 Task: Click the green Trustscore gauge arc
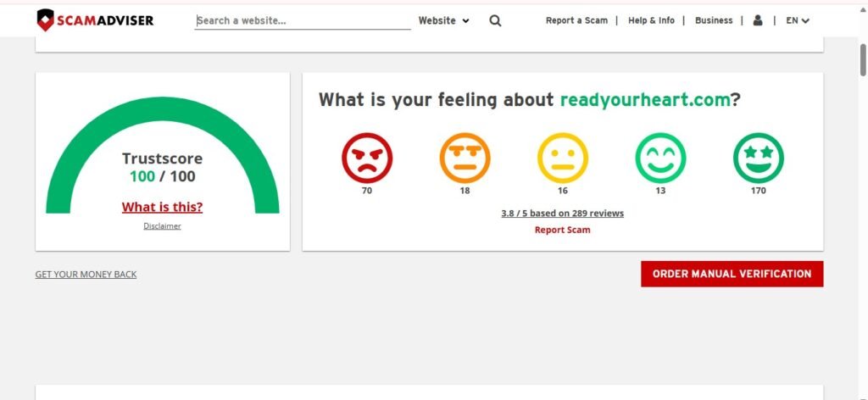click(162, 109)
